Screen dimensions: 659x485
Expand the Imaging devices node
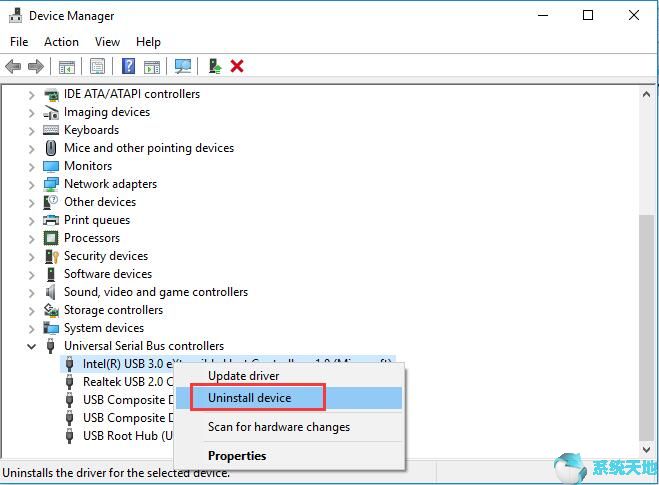[x=31, y=113]
